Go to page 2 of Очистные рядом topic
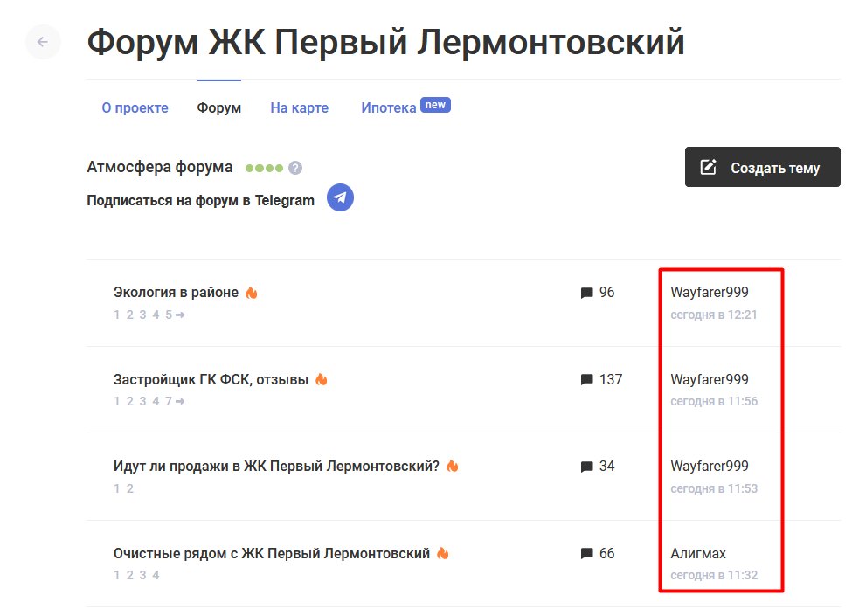The image size is (859, 616). pyautogui.click(x=130, y=575)
